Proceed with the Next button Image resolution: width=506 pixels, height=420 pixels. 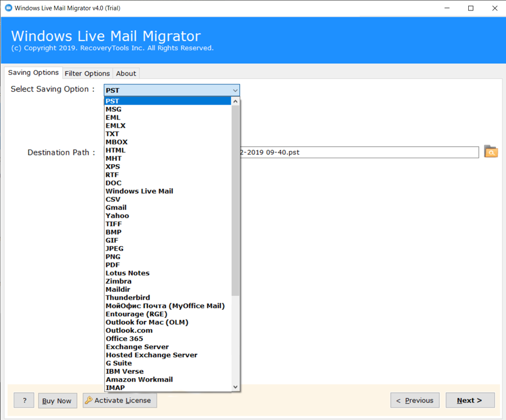click(470, 400)
